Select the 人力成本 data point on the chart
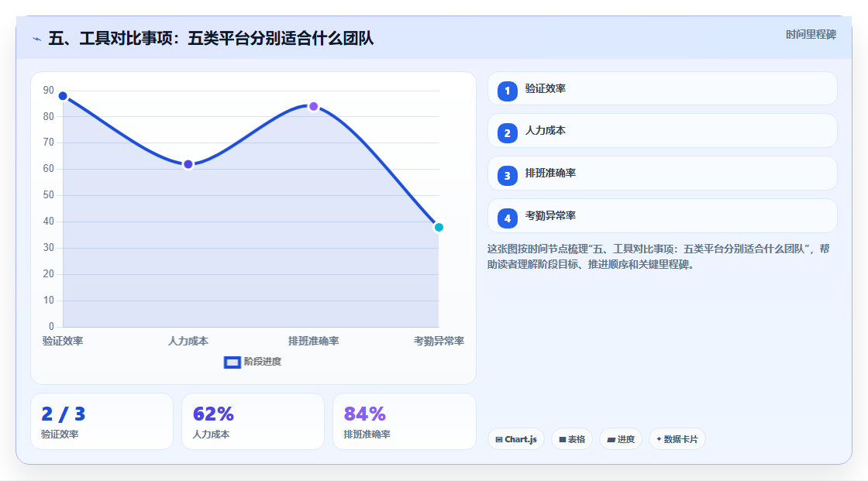868x481 pixels. 188,164
